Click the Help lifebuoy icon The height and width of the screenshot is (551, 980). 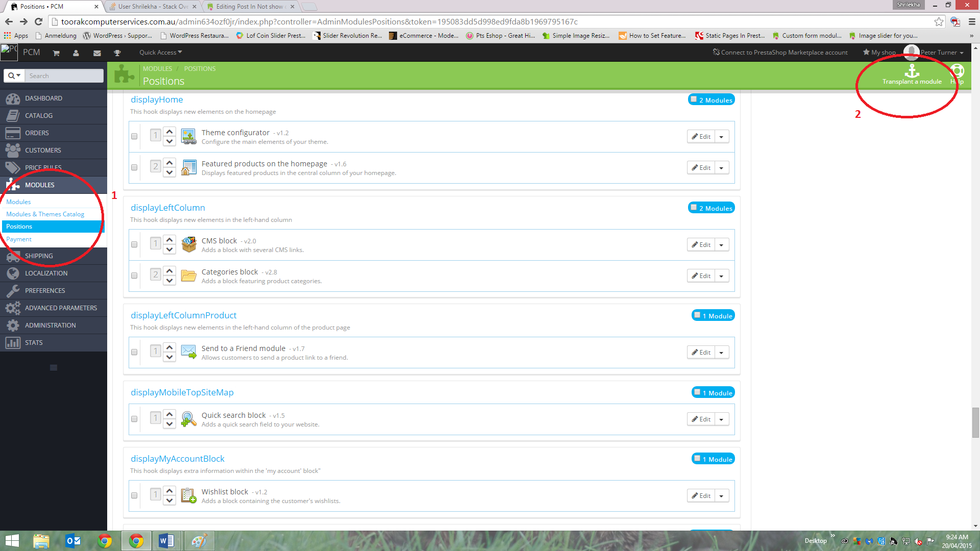pos(957,71)
